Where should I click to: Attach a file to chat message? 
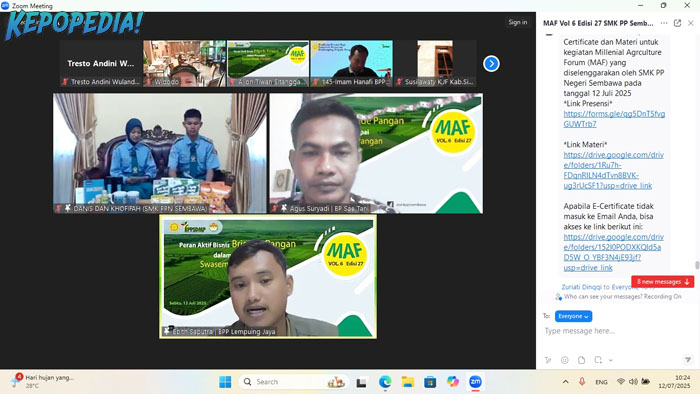click(x=581, y=360)
